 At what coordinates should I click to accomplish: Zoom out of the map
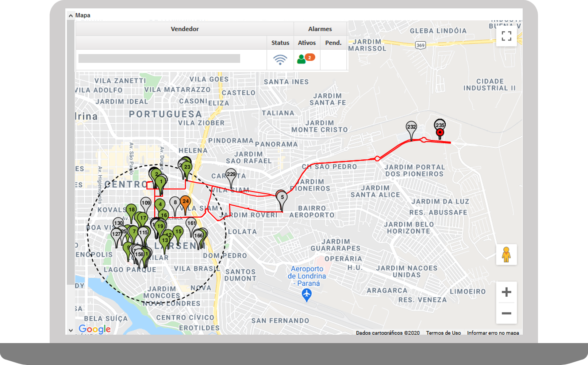[x=506, y=313]
